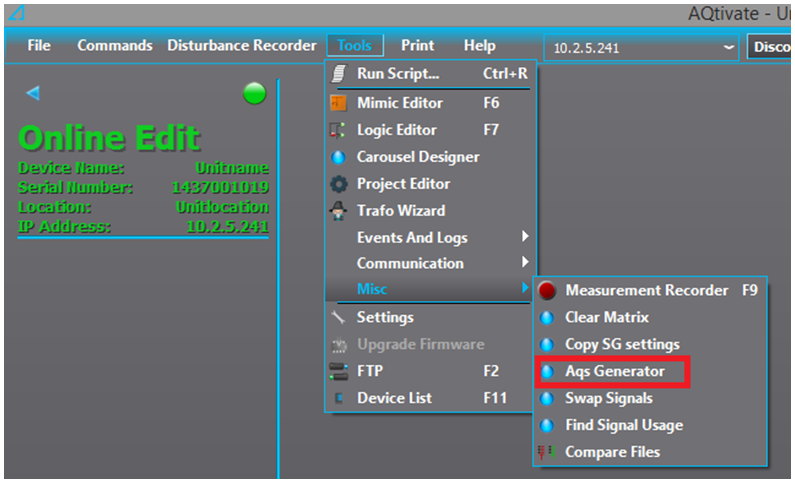Click the Compare Files icon

tap(547, 452)
